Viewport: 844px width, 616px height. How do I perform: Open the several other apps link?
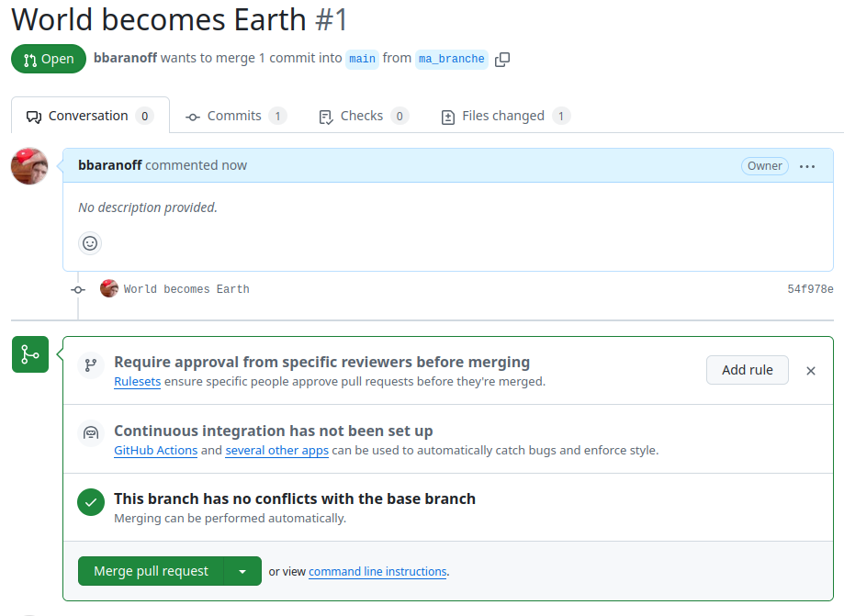(x=276, y=451)
